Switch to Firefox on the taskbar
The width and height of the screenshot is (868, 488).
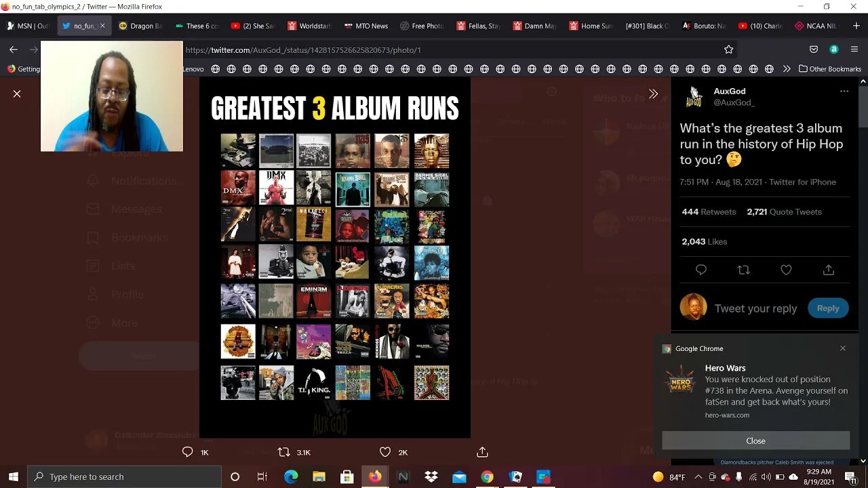click(375, 476)
